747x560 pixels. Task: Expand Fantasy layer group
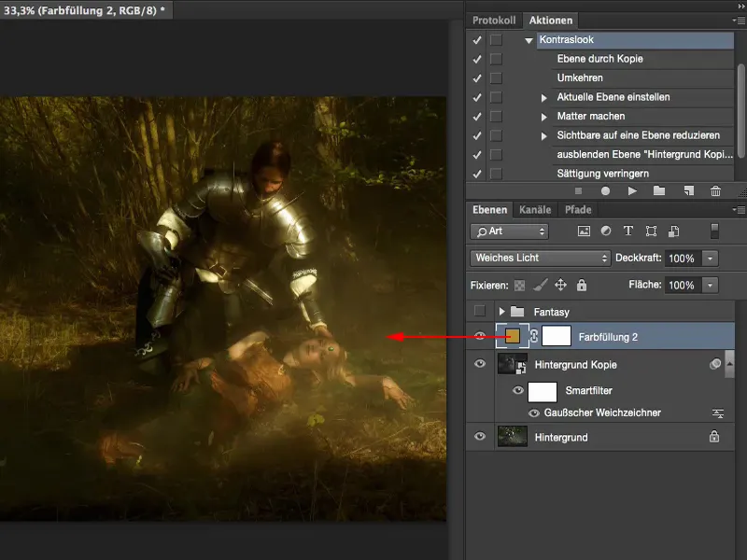pos(501,312)
